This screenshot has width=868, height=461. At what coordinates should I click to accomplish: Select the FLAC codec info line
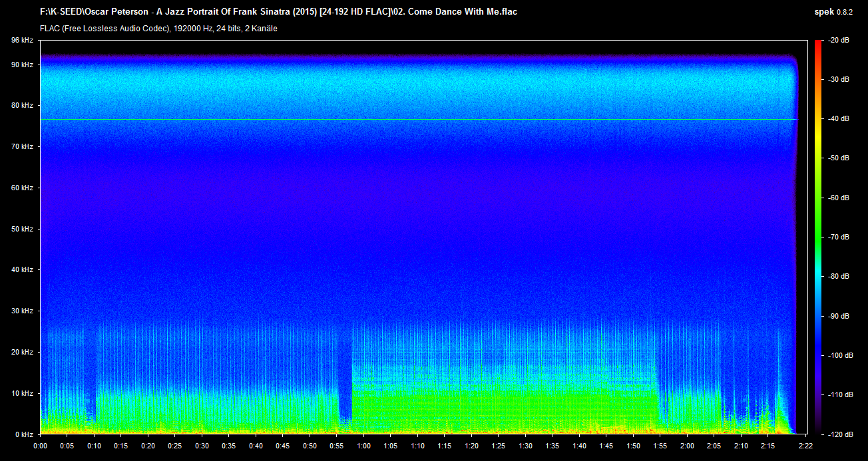tap(158, 29)
